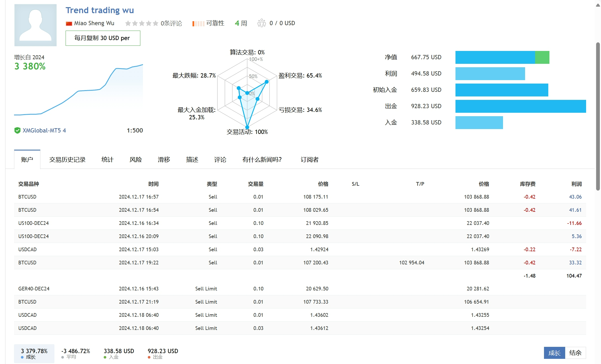Enable the 成长 view button
The width and height of the screenshot is (601, 364).
(554, 353)
